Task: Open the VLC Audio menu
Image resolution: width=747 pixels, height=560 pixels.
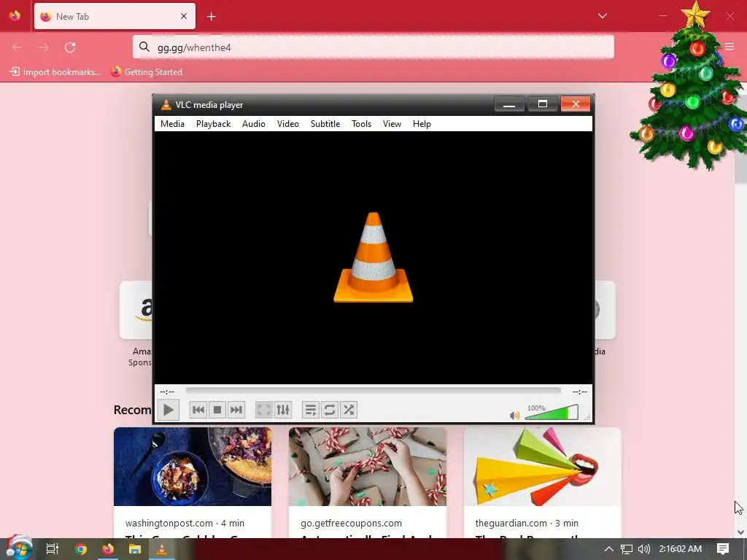Action: [x=253, y=124]
